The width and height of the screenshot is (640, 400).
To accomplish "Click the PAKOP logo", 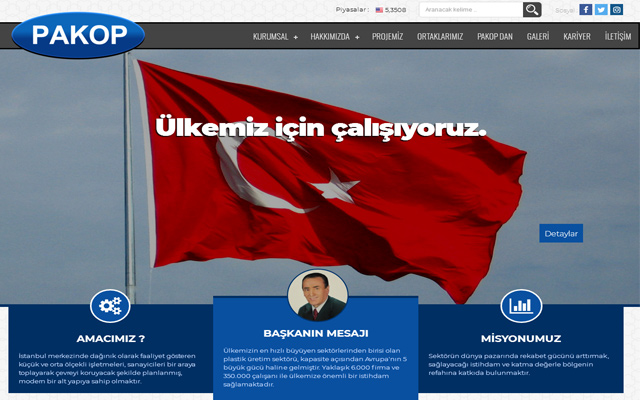I will [x=78, y=35].
